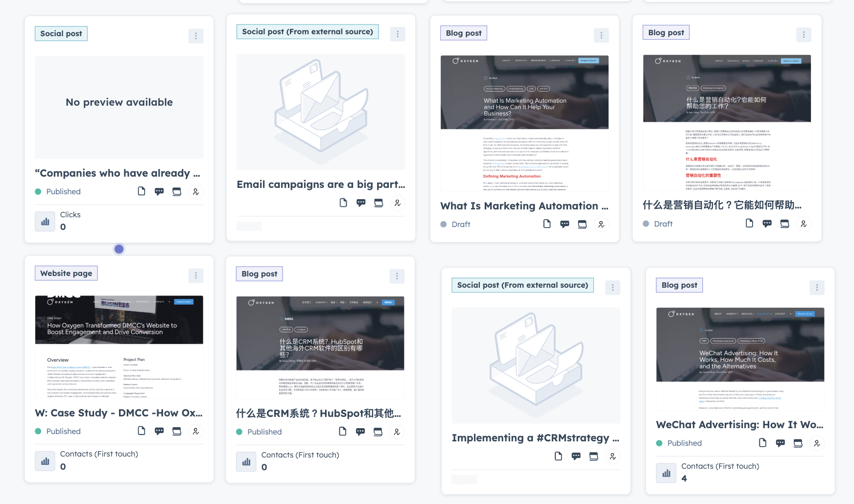Click laptop preview icon on Email campaigns post
The width and height of the screenshot is (854, 504).
tap(378, 203)
